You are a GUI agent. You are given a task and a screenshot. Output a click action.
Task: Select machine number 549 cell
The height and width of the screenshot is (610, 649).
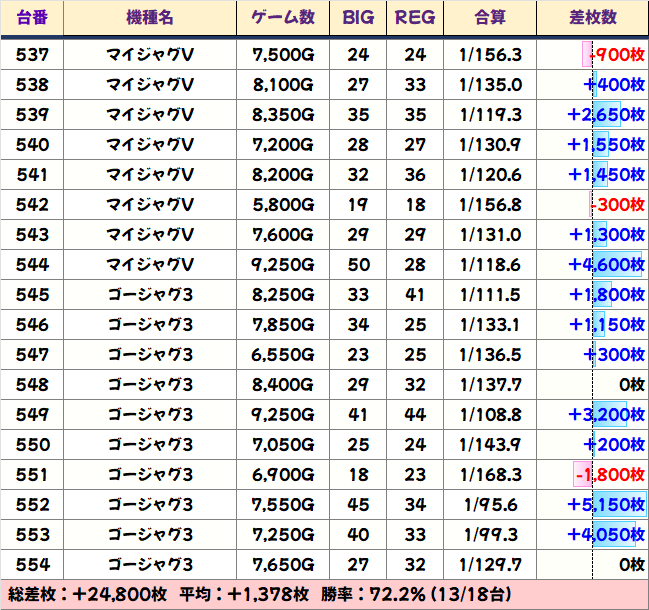click(x=32, y=415)
